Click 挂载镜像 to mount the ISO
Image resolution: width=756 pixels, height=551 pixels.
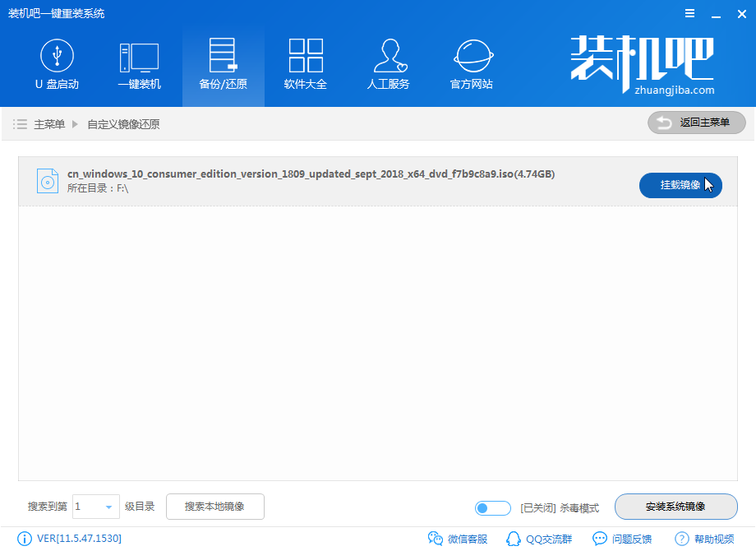pos(680,185)
